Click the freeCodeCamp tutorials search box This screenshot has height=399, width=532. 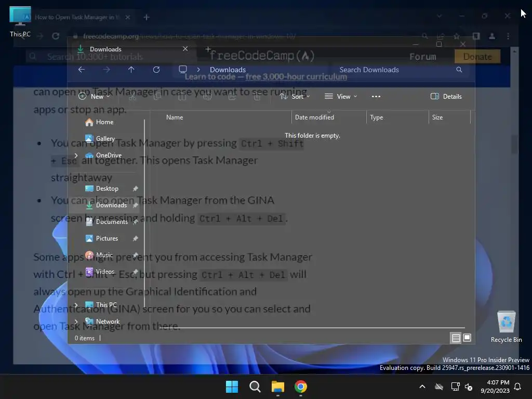coord(112,57)
